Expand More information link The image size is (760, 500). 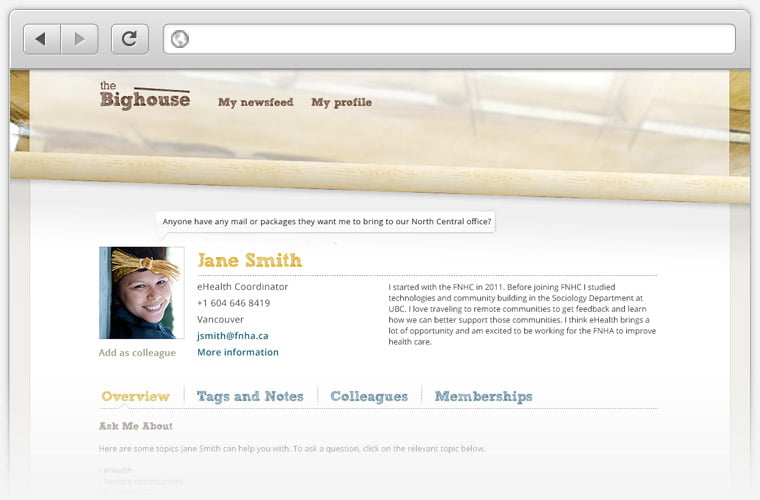(x=238, y=352)
